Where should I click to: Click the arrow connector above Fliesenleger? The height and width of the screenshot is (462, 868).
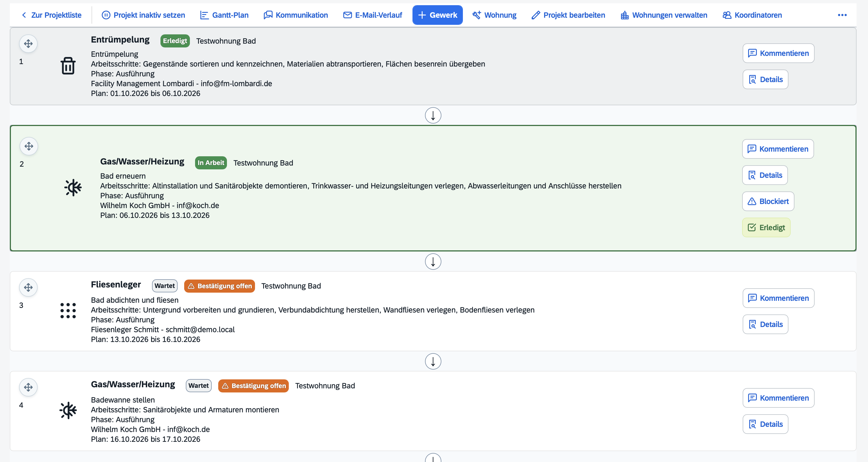(x=433, y=262)
